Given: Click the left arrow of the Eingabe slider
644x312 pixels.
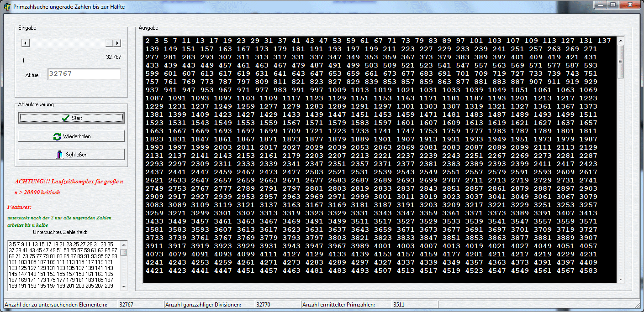Looking at the screenshot, I should coord(26,43).
